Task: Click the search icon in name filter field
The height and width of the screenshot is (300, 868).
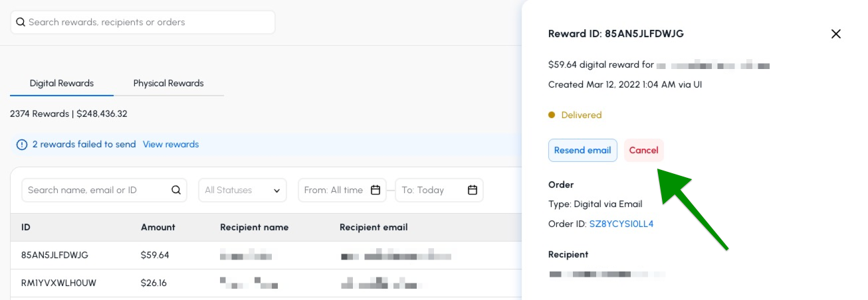Action: (x=176, y=190)
